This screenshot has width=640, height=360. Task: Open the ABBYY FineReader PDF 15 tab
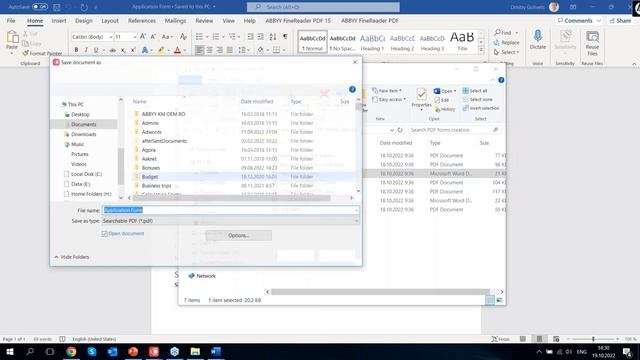click(x=298, y=20)
